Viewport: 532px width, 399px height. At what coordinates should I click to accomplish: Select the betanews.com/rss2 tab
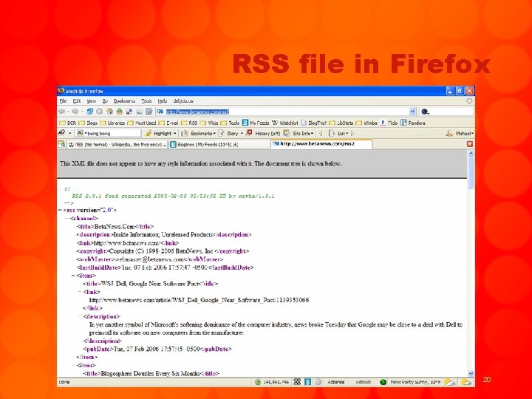click(x=321, y=144)
